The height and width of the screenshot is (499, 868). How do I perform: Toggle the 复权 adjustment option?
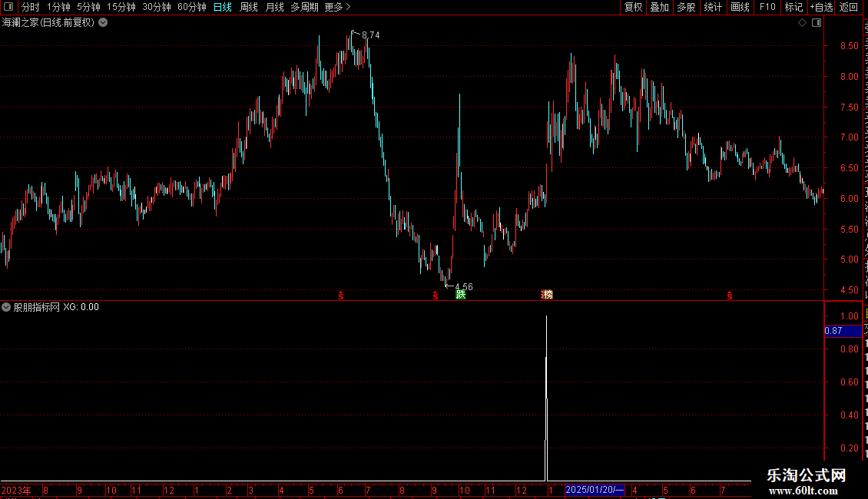pos(633,7)
